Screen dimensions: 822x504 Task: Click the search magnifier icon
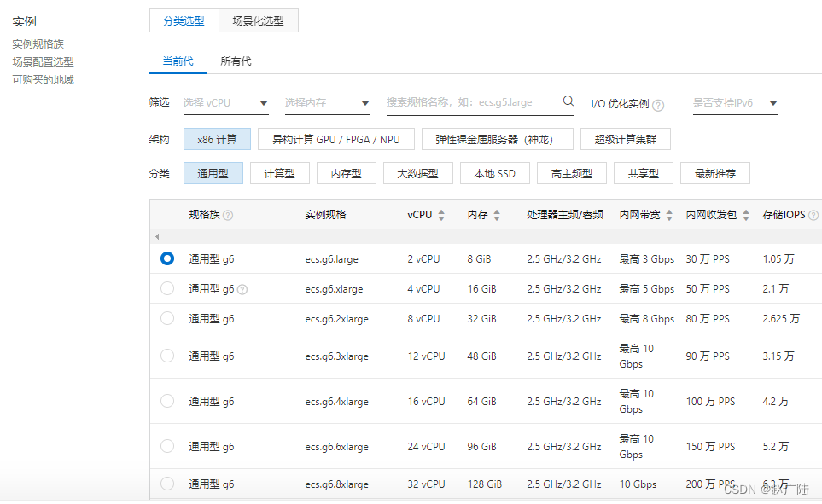click(568, 101)
